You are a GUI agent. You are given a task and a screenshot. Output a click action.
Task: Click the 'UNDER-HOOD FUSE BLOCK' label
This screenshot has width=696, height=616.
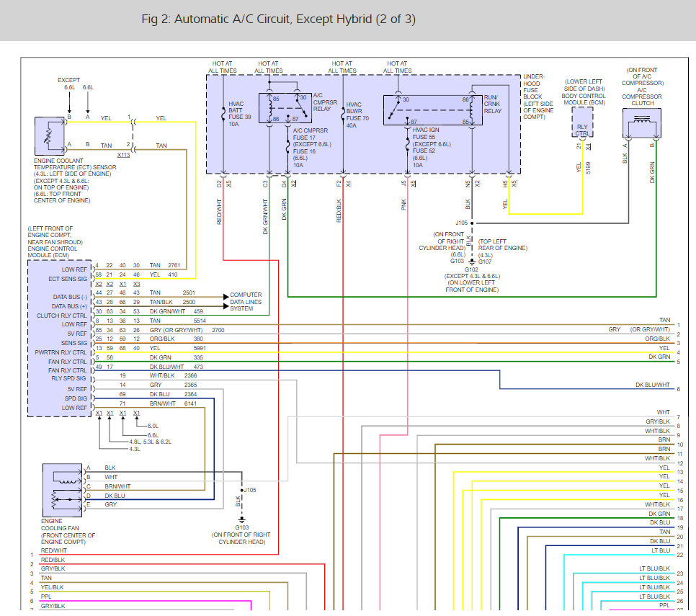(x=533, y=86)
